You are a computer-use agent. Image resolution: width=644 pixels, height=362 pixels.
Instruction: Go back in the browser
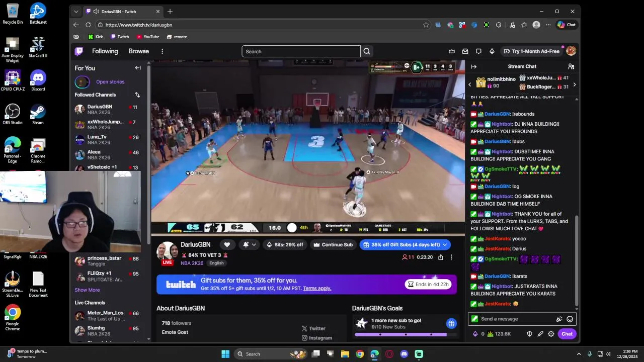pos(76,25)
